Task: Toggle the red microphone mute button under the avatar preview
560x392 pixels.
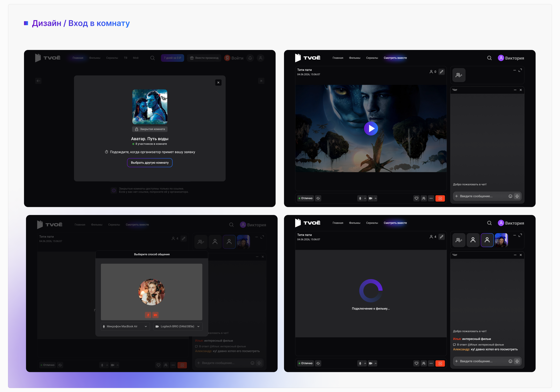Action: click(148, 315)
